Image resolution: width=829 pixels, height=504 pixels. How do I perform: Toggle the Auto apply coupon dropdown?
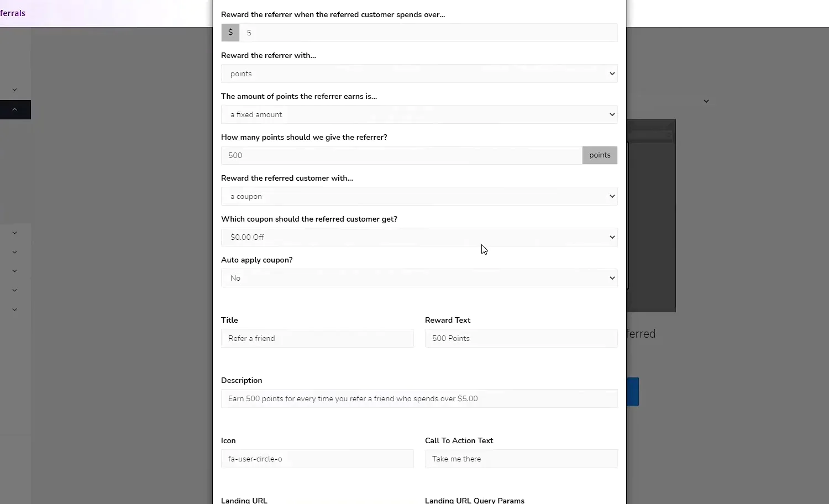(419, 278)
